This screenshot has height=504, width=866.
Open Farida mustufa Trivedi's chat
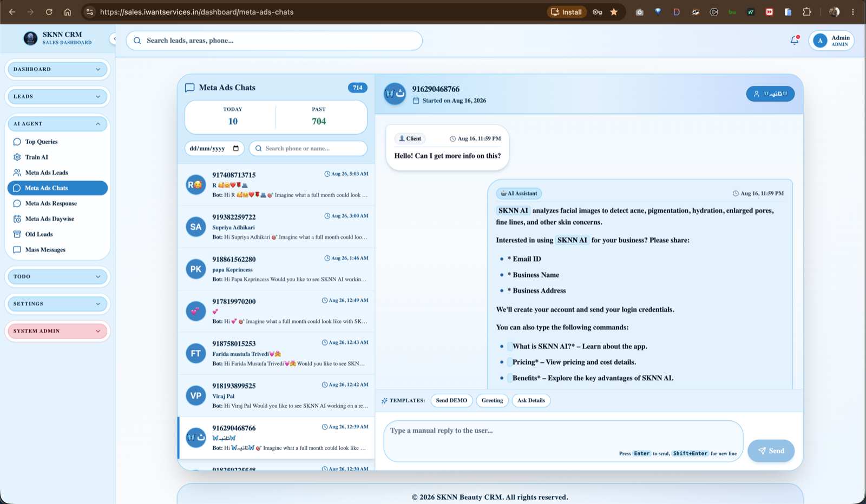pos(276,354)
